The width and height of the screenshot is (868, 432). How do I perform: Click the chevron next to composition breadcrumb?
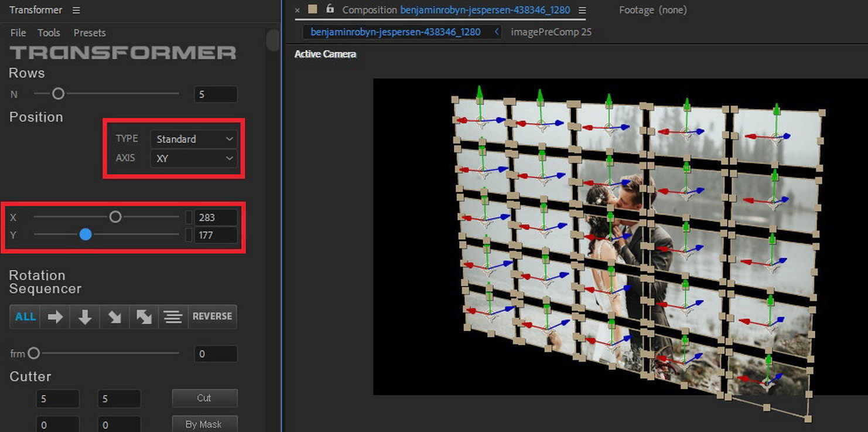pyautogui.click(x=497, y=32)
